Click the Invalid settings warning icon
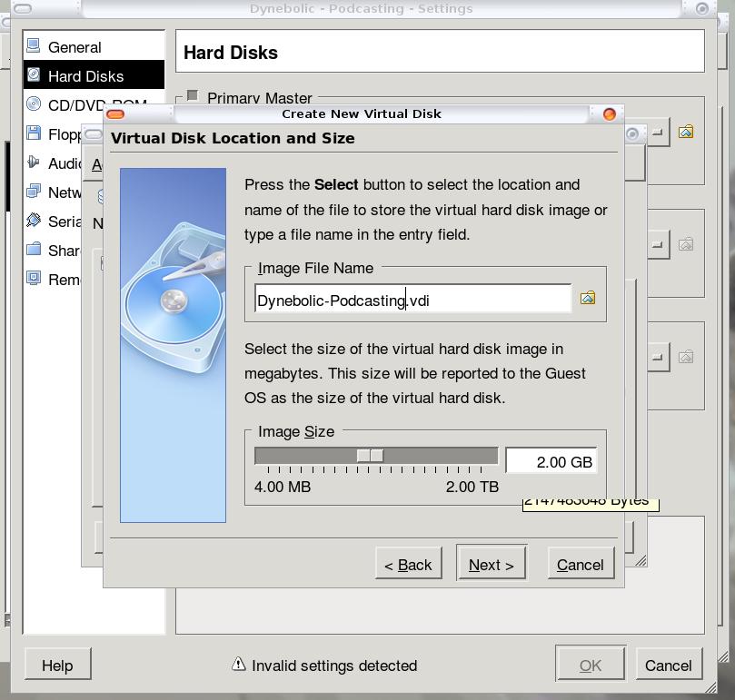Image resolution: width=735 pixels, height=700 pixels. [238, 665]
